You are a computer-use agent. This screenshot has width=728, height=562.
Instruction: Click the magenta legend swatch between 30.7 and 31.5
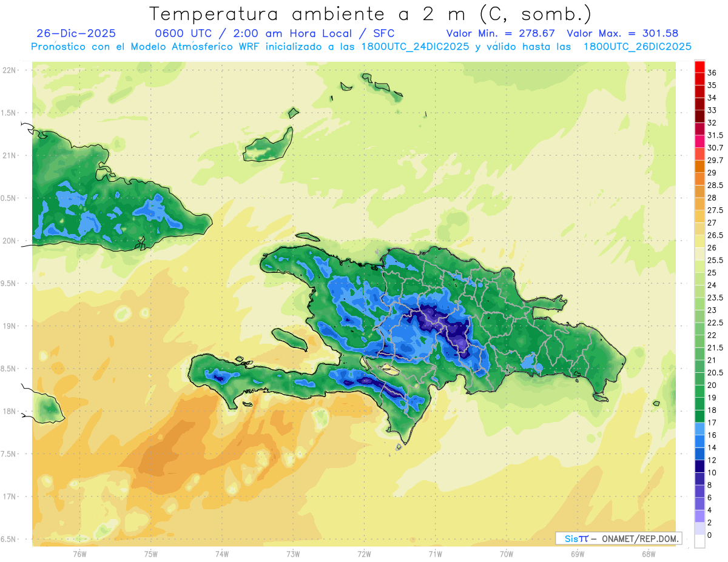[699, 141]
